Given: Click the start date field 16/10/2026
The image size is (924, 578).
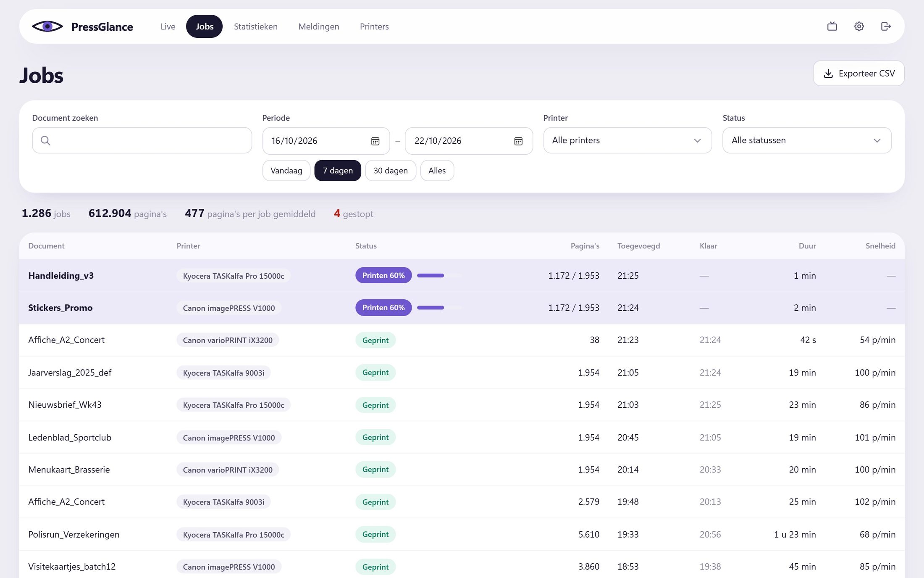Looking at the screenshot, I should [326, 141].
